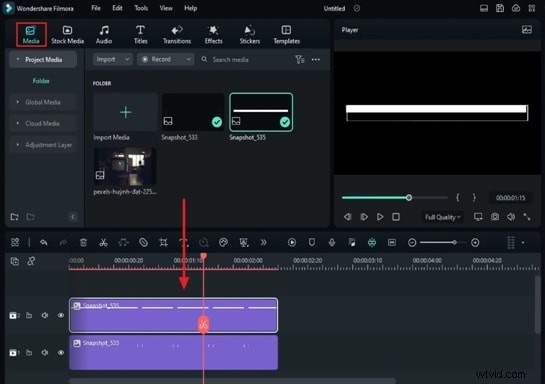
Task: Open the Help menu
Action: pyautogui.click(x=190, y=8)
